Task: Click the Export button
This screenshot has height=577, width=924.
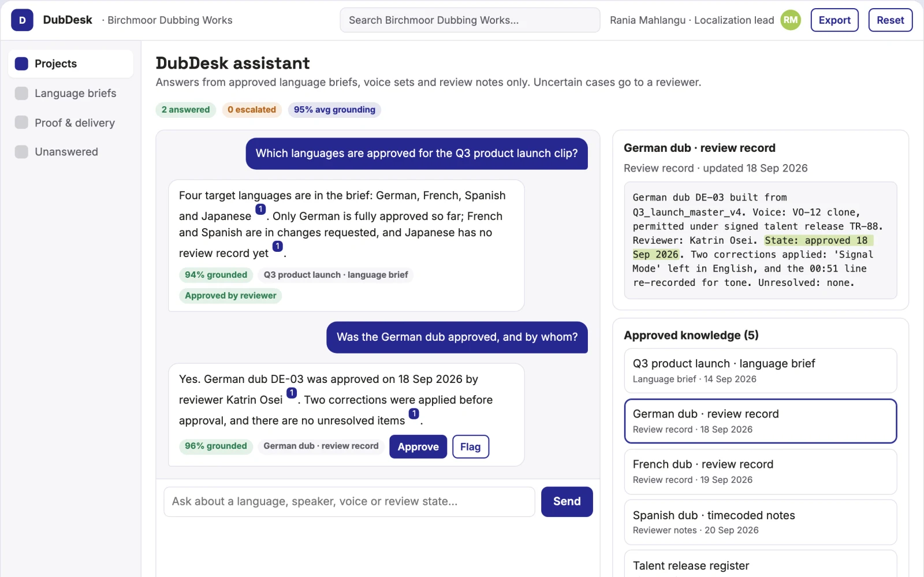Action: (x=834, y=20)
